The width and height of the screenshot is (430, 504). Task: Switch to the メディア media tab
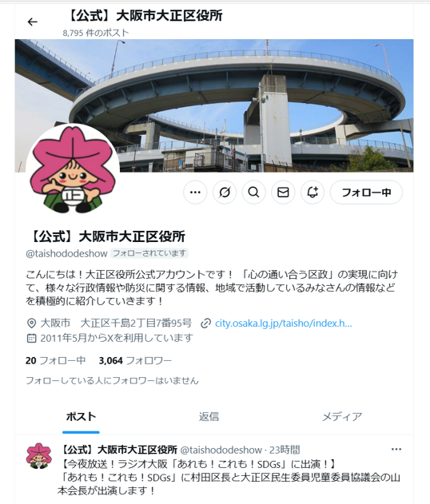click(x=342, y=417)
